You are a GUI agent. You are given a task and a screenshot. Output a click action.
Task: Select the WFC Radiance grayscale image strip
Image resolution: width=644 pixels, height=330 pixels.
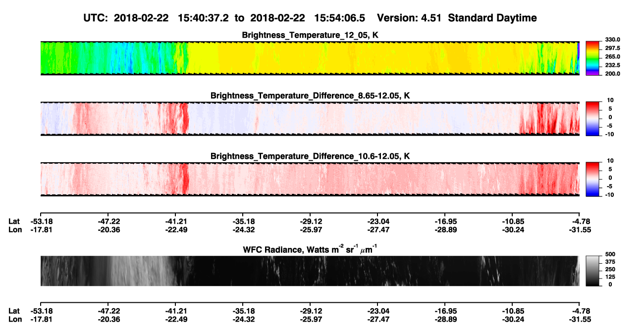(310, 271)
